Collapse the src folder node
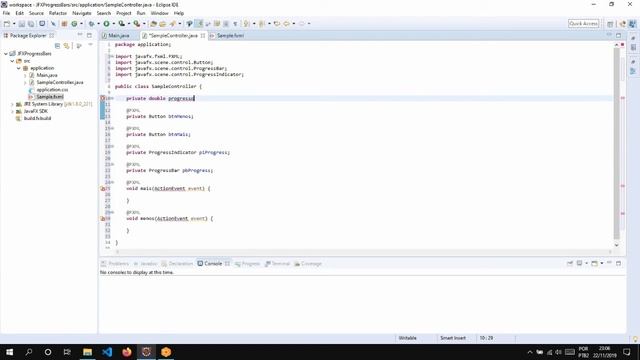The width and height of the screenshot is (640, 360). [12, 61]
